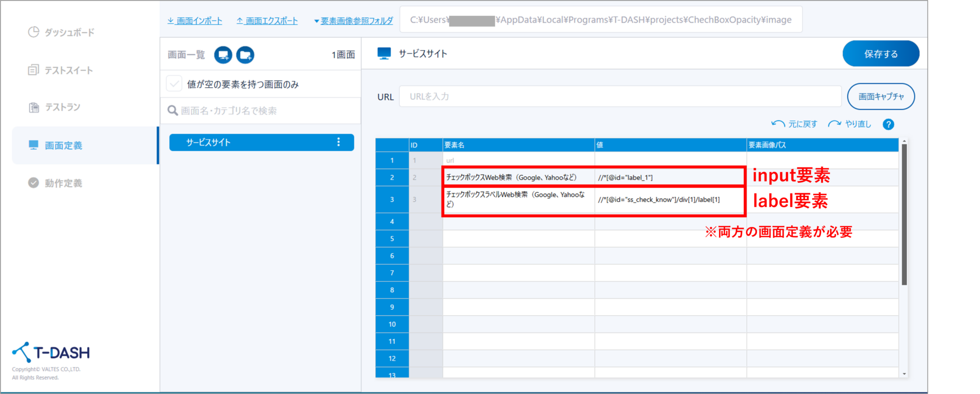The image size is (980, 394).
Task: Click the 画面インポート link
Action: pyautogui.click(x=195, y=21)
